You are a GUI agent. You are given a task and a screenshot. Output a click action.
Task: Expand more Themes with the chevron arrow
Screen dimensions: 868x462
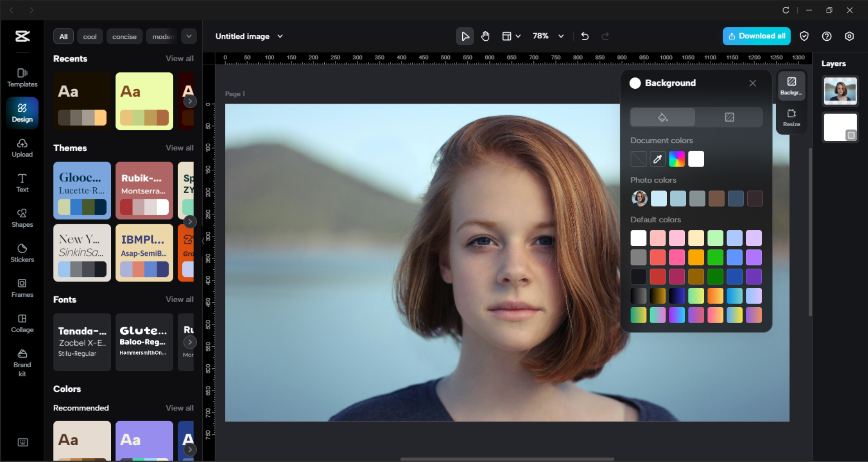point(190,221)
